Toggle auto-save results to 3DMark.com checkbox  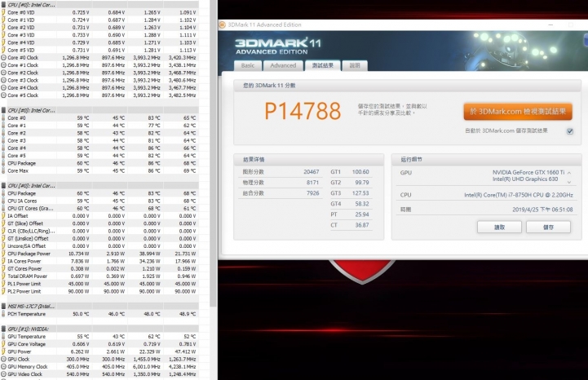pos(569,131)
